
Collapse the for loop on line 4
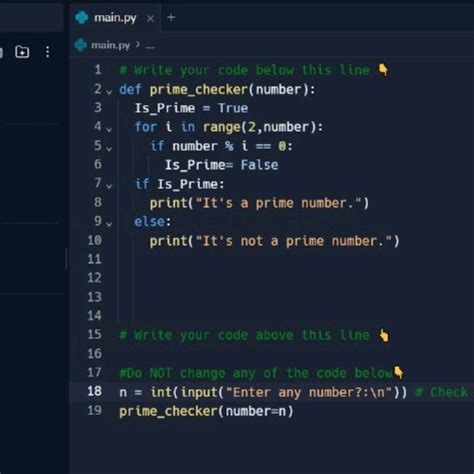click(109, 129)
